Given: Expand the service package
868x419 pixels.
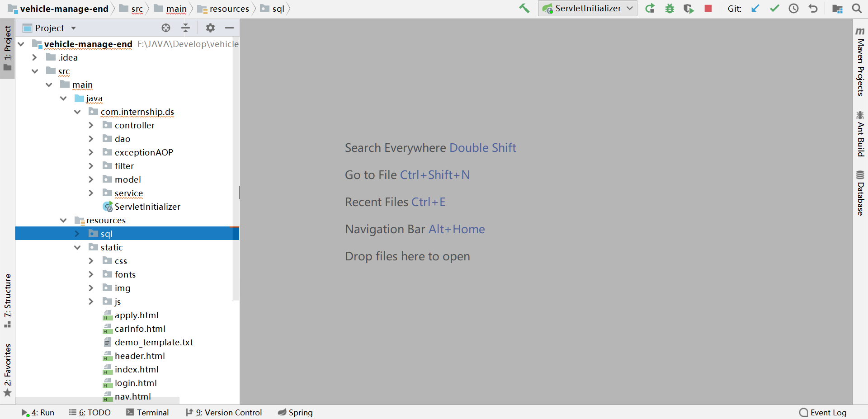Looking at the screenshot, I should click(x=91, y=193).
